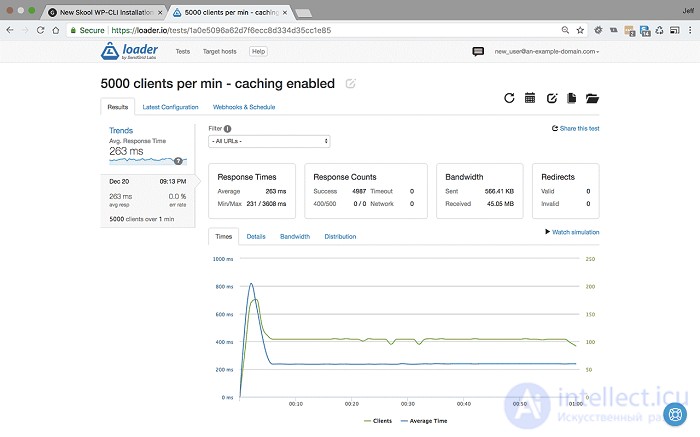Screen dimensions: 700x437
Task: Click the browser back arrow
Action: [10, 30]
